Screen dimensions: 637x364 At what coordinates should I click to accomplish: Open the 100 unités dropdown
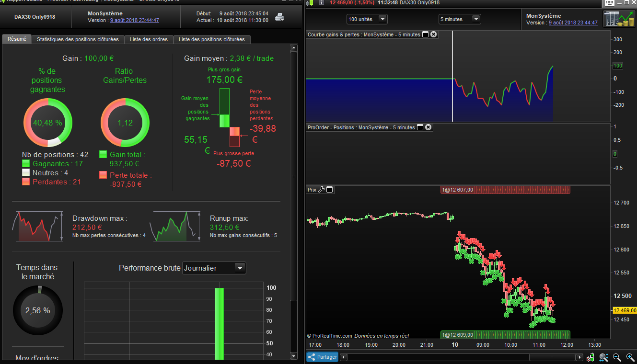coord(367,19)
